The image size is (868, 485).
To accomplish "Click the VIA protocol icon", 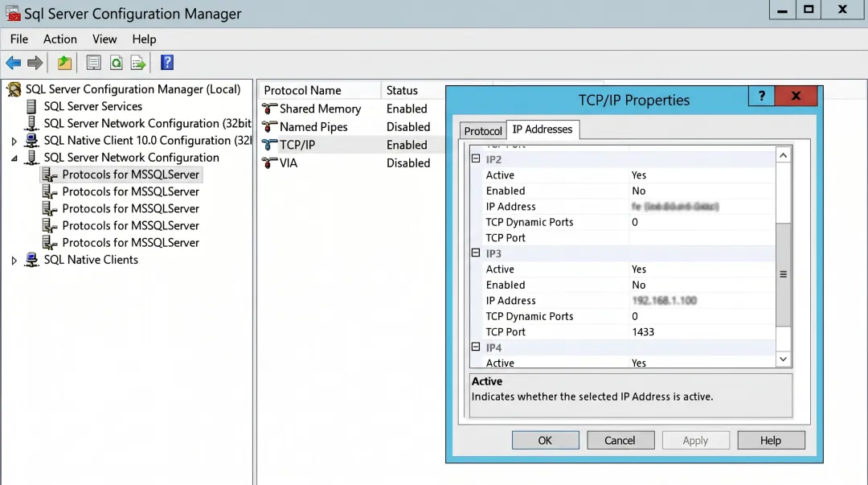I will [269, 163].
